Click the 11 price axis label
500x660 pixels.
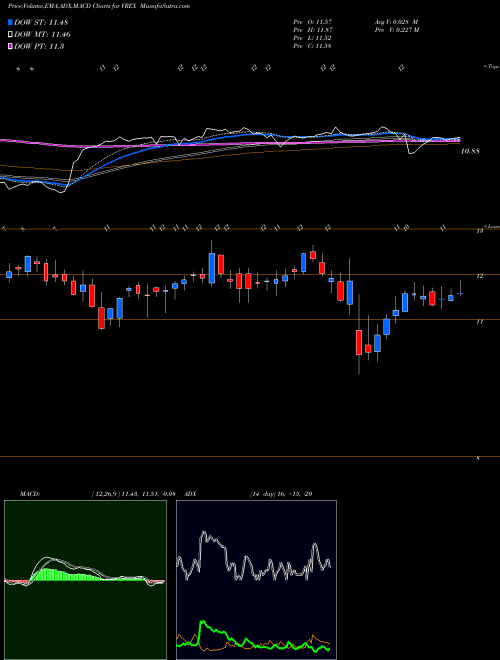pos(479,322)
